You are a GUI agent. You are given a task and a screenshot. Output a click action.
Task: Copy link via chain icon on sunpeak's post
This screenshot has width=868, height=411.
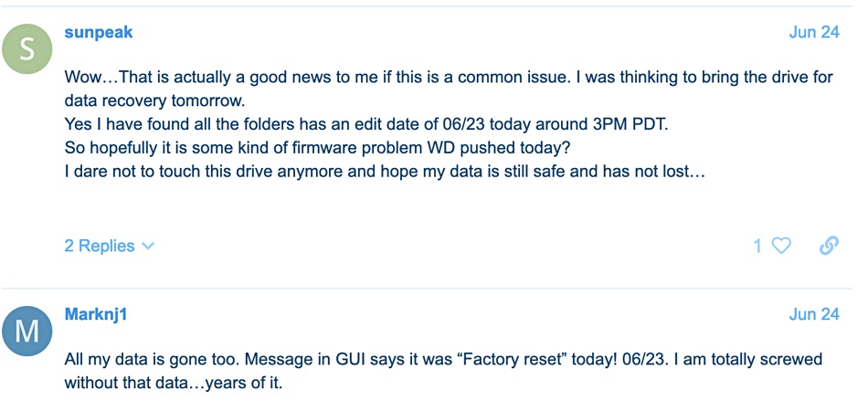point(829,245)
